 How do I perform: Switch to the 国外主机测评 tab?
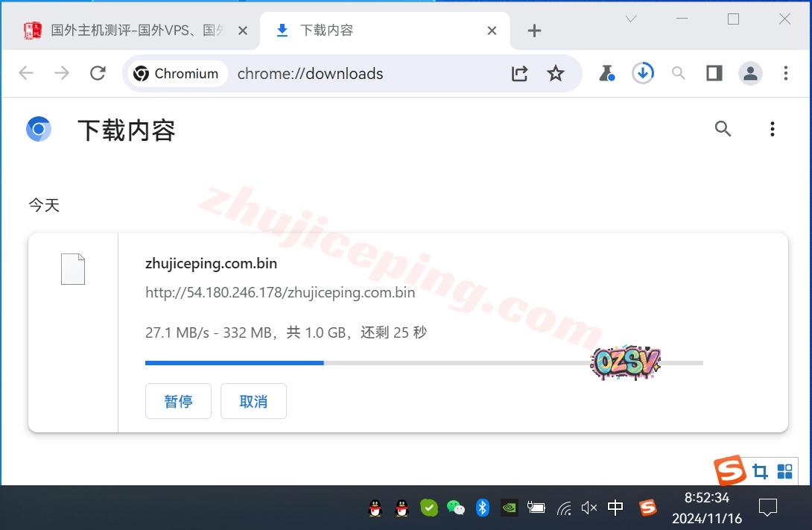[134, 31]
